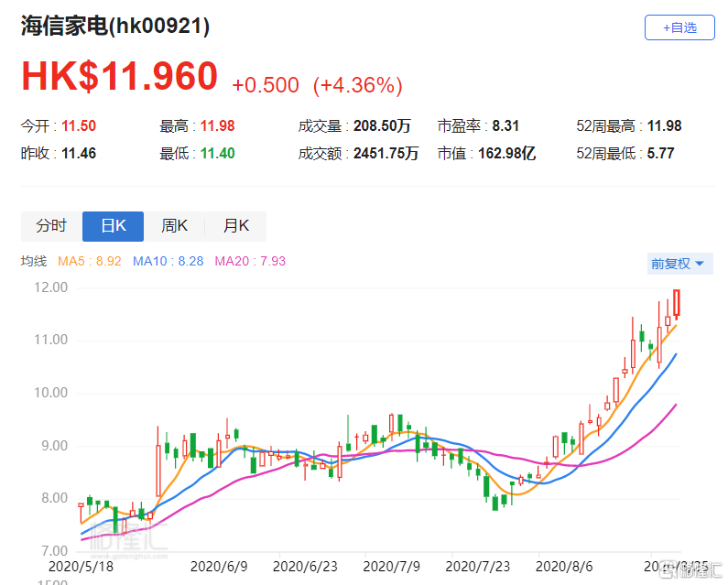Open the 周K weekly chart tab
Screen dimensions: 728x585
tap(174, 226)
